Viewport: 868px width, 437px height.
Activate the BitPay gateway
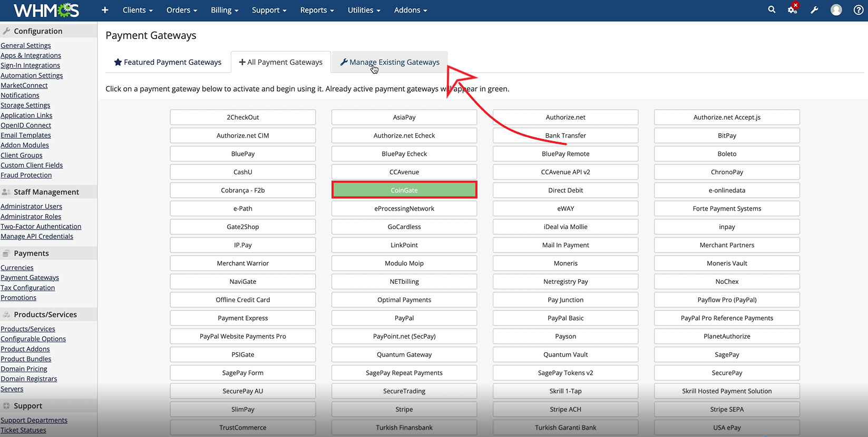[x=727, y=135]
